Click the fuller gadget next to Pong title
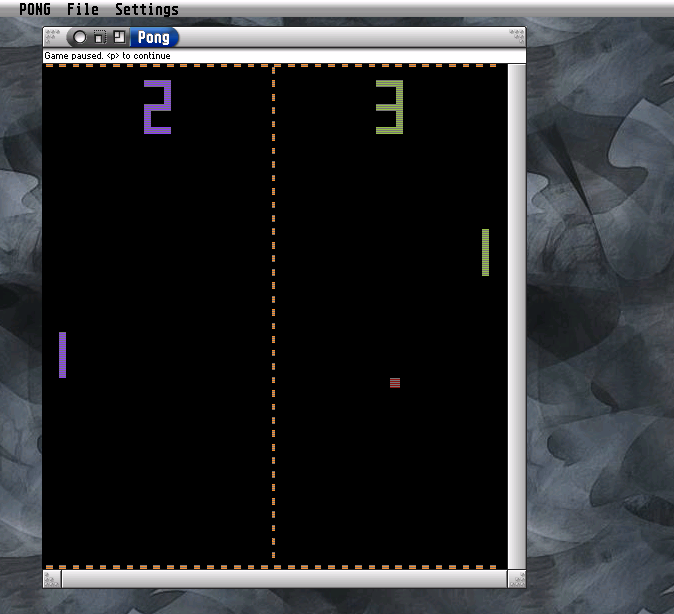The width and height of the screenshot is (674, 614). tap(119, 37)
